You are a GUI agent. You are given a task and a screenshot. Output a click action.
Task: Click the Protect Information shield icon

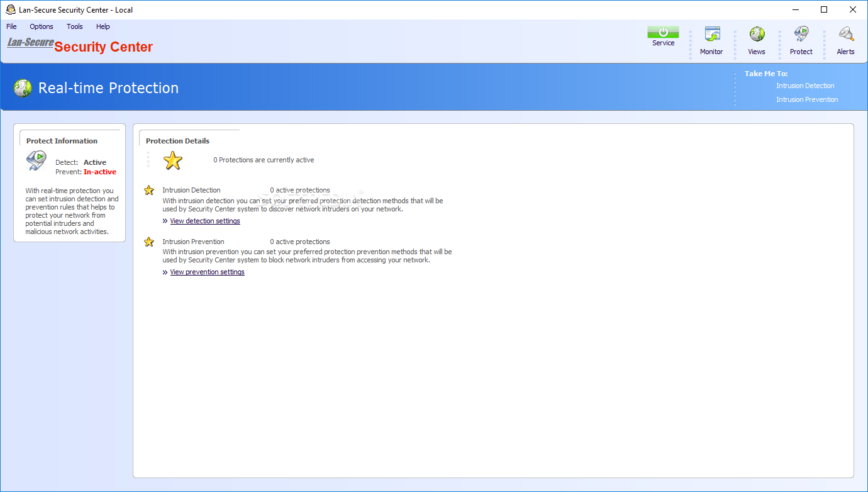tap(36, 161)
